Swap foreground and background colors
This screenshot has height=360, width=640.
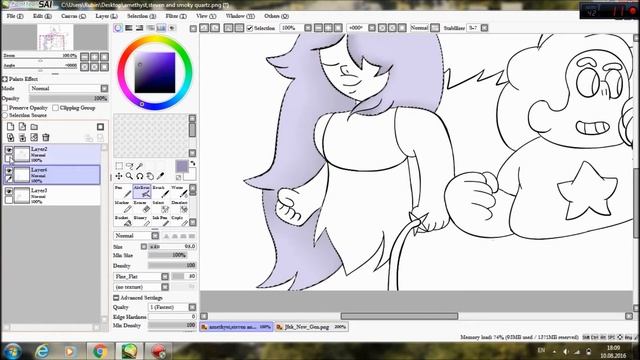click(193, 163)
